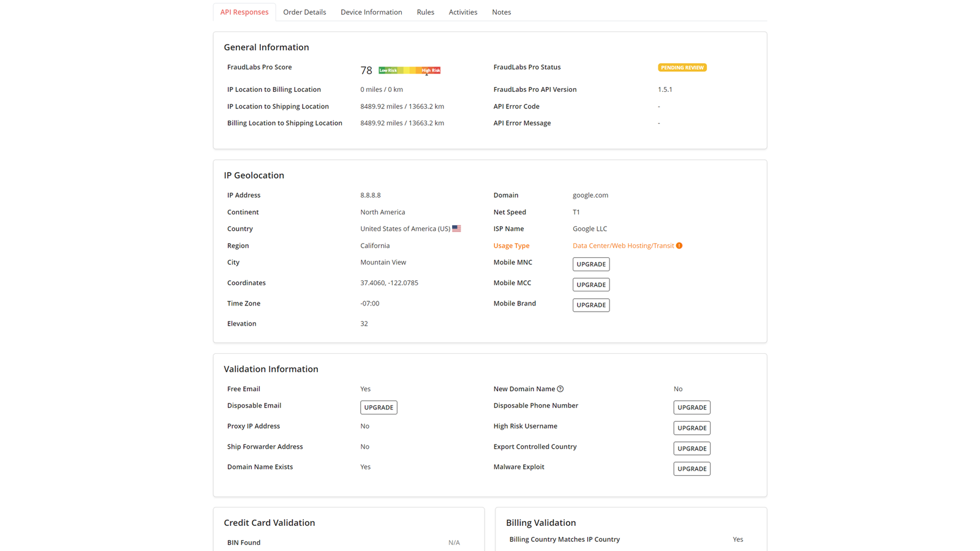Click Upgrade button for Mobile MNC
The height and width of the screenshot is (551, 980).
pyautogui.click(x=590, y=264)
